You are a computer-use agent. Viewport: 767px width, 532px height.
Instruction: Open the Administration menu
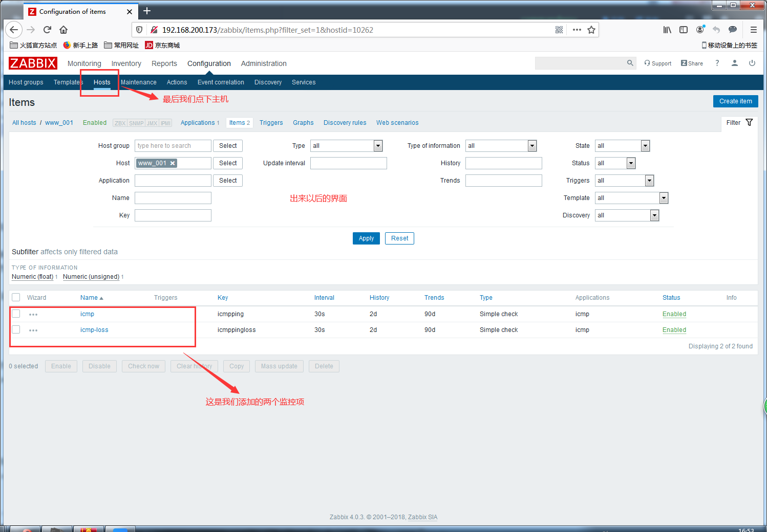[x=264, y=63]
